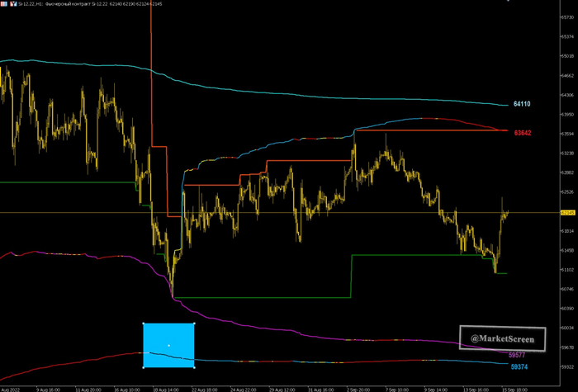The image size is (578, 392).
Task: Click the 64306 price scale value
Action: click(568, 95)
